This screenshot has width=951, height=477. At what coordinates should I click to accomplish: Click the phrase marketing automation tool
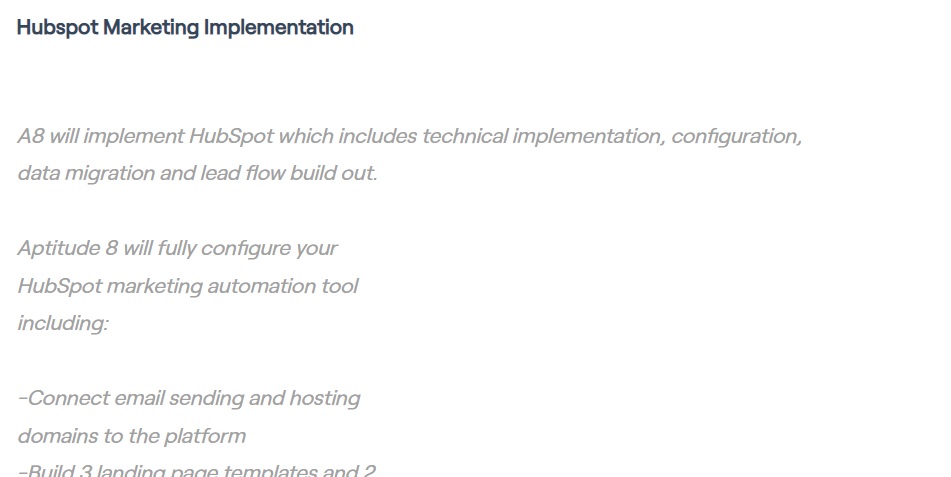232,286
